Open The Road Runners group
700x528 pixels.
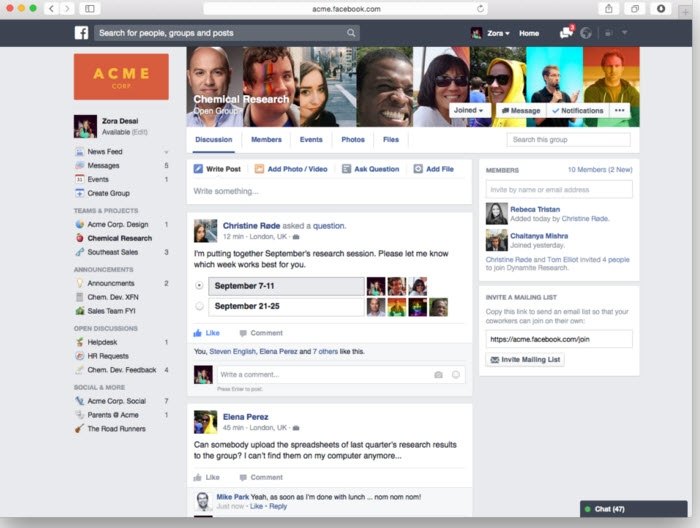pos(116,429)
